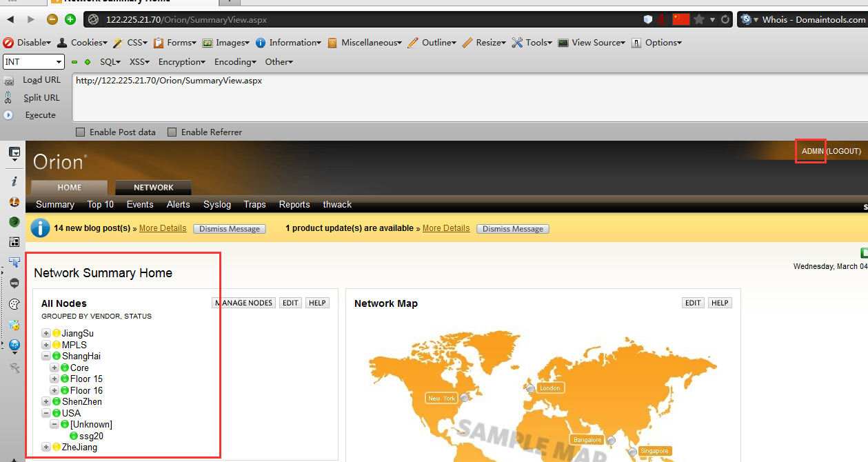This screenshot has height=462, width=868.
Task: Expand the Floor 15 subgroup
Action: click(54, 379)
